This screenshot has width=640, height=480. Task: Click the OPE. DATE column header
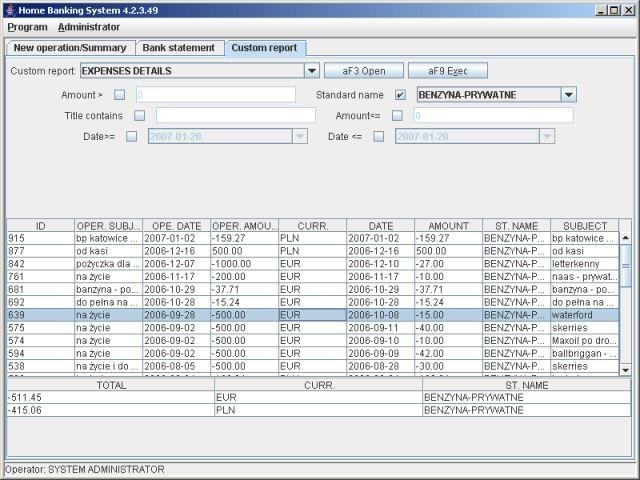pos(176,226)
